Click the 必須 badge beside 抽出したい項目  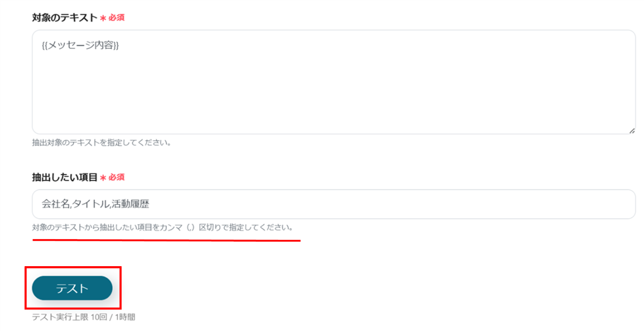click(x=116, y=177)
